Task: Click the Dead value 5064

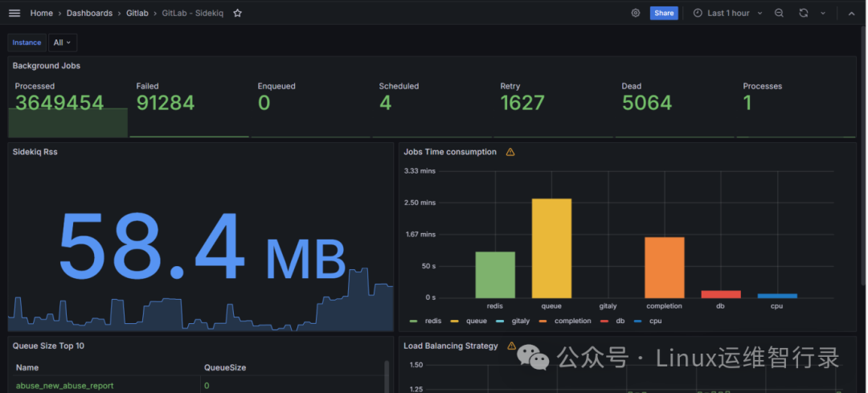Action: pos(646,102)
